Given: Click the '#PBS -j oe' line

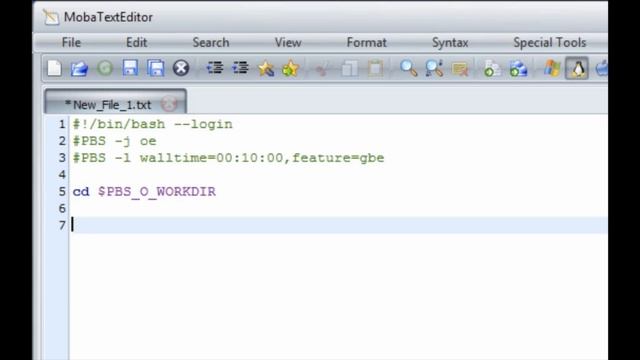Looking at the screenshot, I should coord(114,141).
